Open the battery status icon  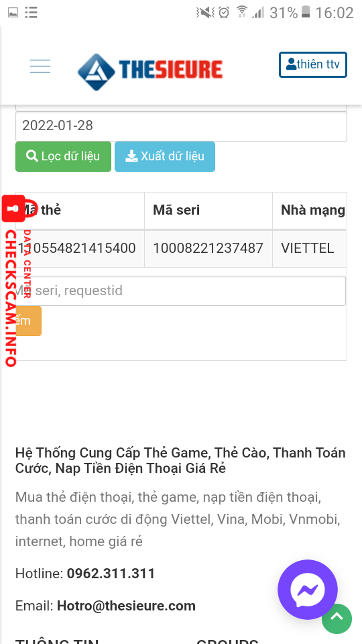tap(306, 12)
